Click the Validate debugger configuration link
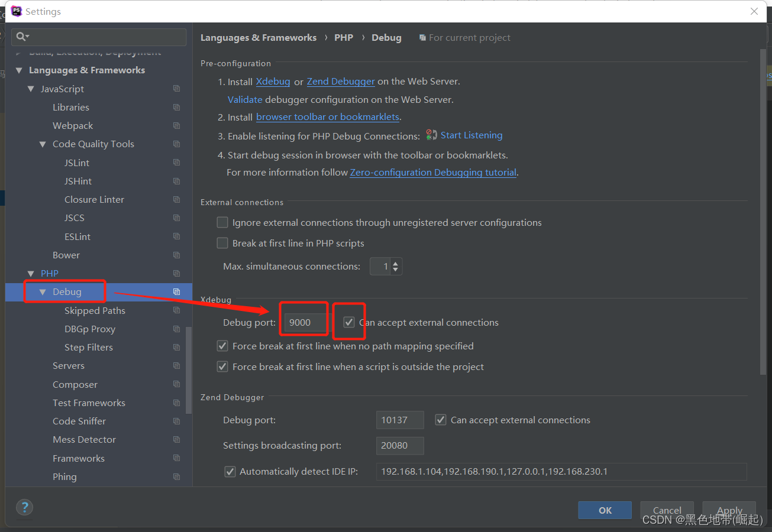The height and width of the screenshot is (532, 772). coord(245,99)
